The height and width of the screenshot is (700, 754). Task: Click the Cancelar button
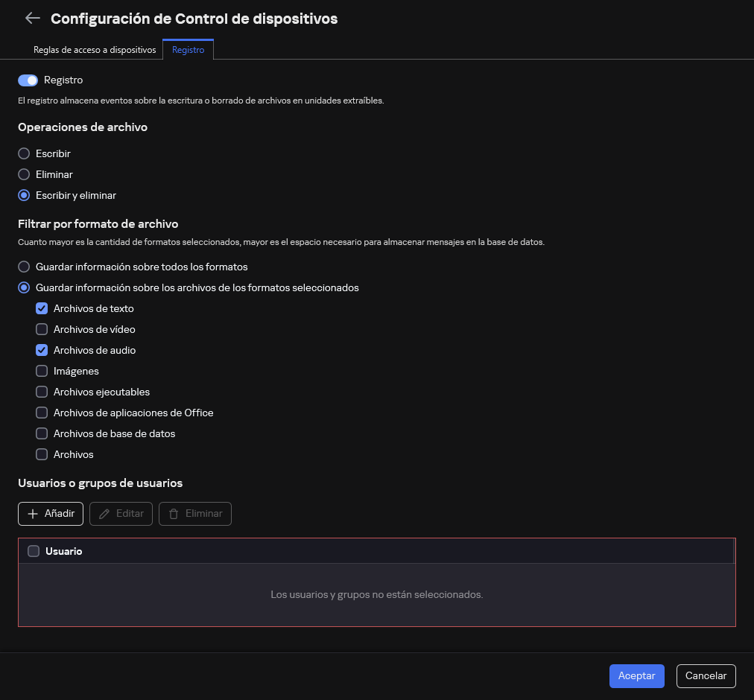tap(706, 675)
